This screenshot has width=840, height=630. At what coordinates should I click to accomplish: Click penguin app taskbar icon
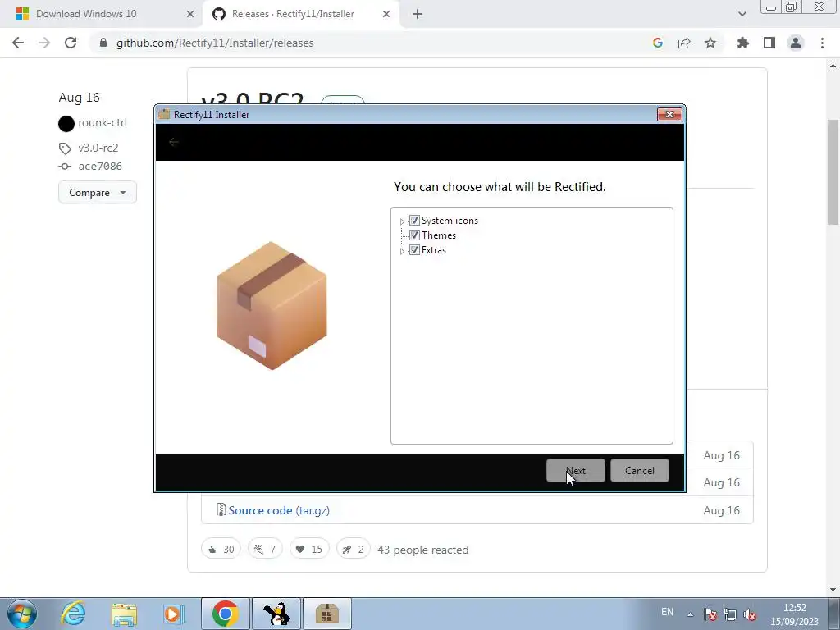point(276,614)
